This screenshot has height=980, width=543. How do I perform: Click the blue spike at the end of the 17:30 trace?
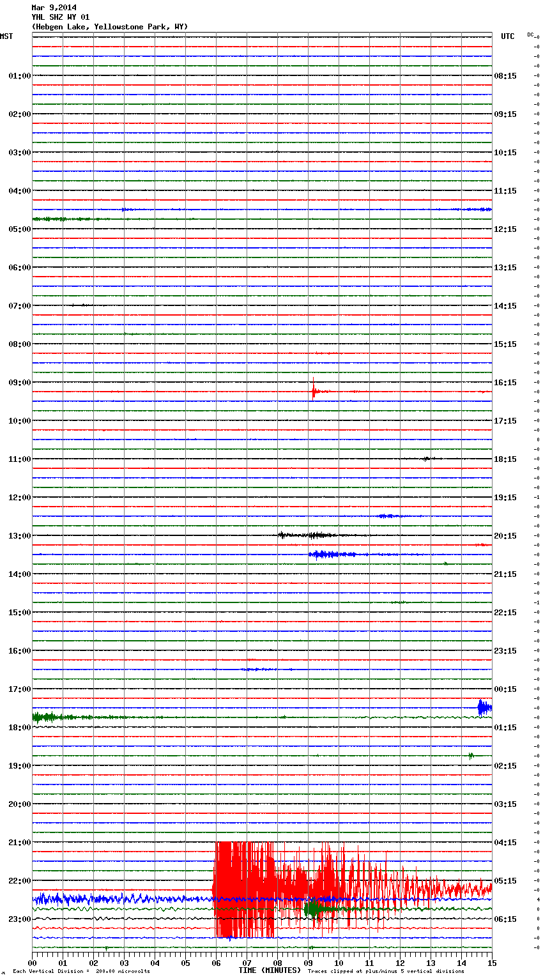484,707
